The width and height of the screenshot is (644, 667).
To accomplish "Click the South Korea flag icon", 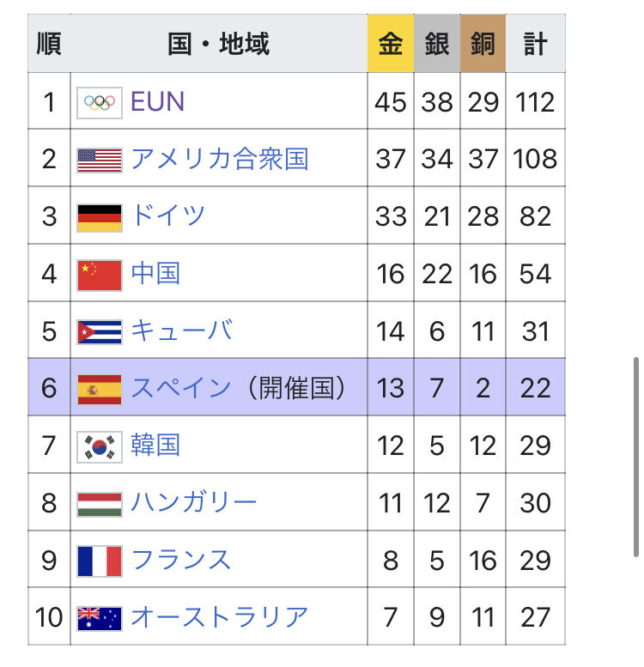I will pyautogui.click(x=100, y=446).
